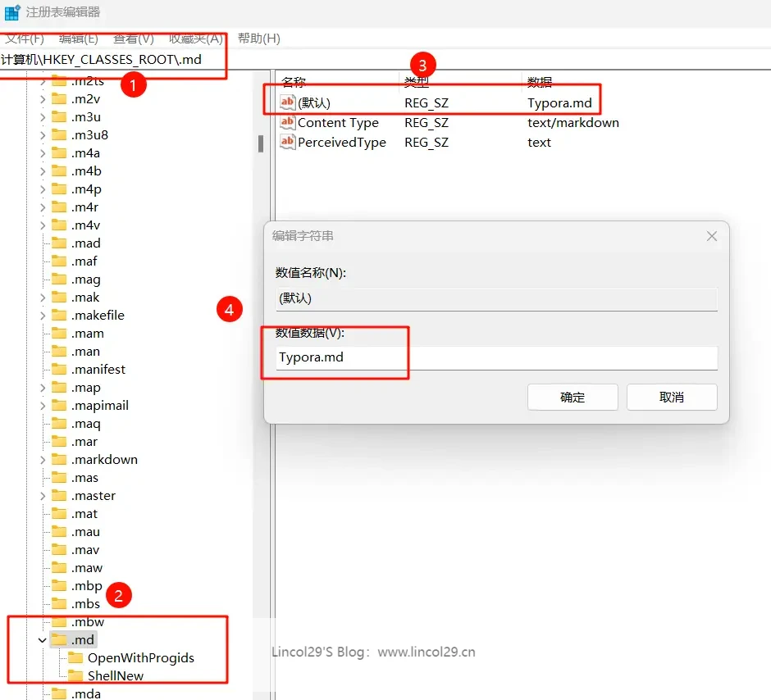Click the string icon beside PerceivedType
Screen dimensions: 771x700
point(287,143)
